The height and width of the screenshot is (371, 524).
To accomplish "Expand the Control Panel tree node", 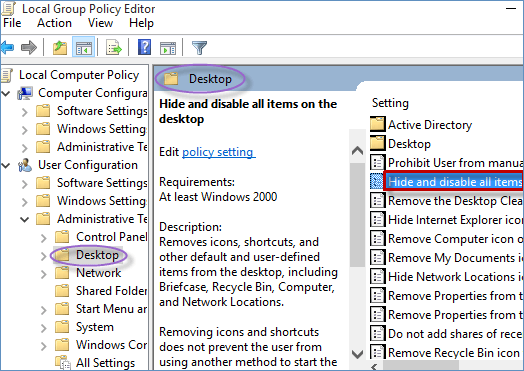I will pyautogui.click(x=43, y=238).
